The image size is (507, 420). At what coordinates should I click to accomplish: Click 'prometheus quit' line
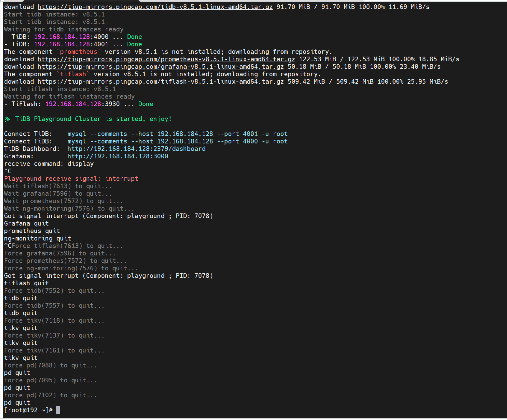click(x=32, y=231)
